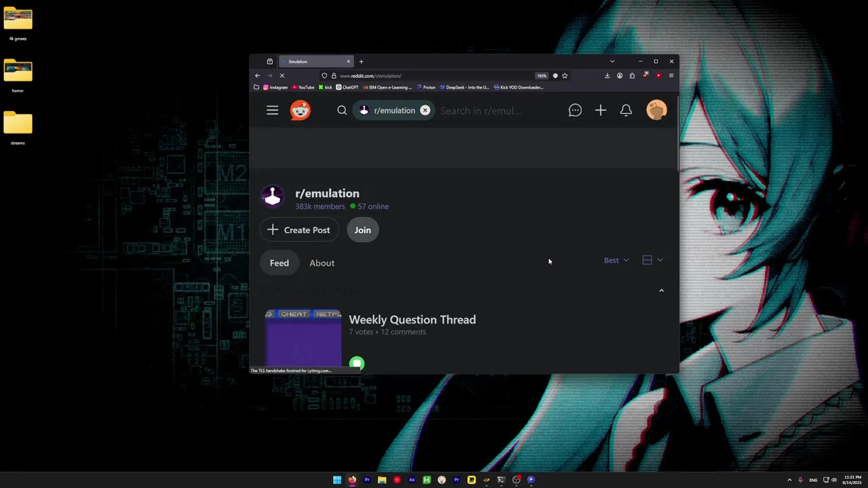
Task: Click the taskbar volume icon
Action: pos(834,480)
